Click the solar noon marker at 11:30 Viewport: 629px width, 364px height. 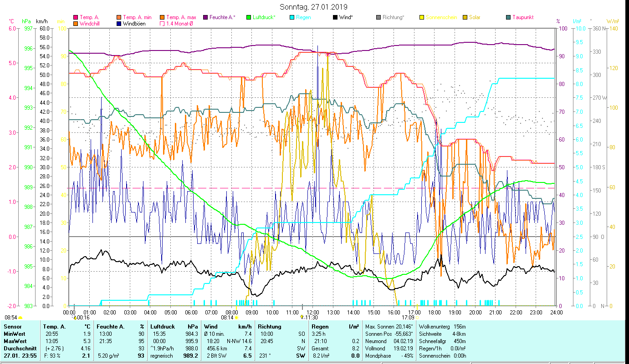tap(302, 317)
